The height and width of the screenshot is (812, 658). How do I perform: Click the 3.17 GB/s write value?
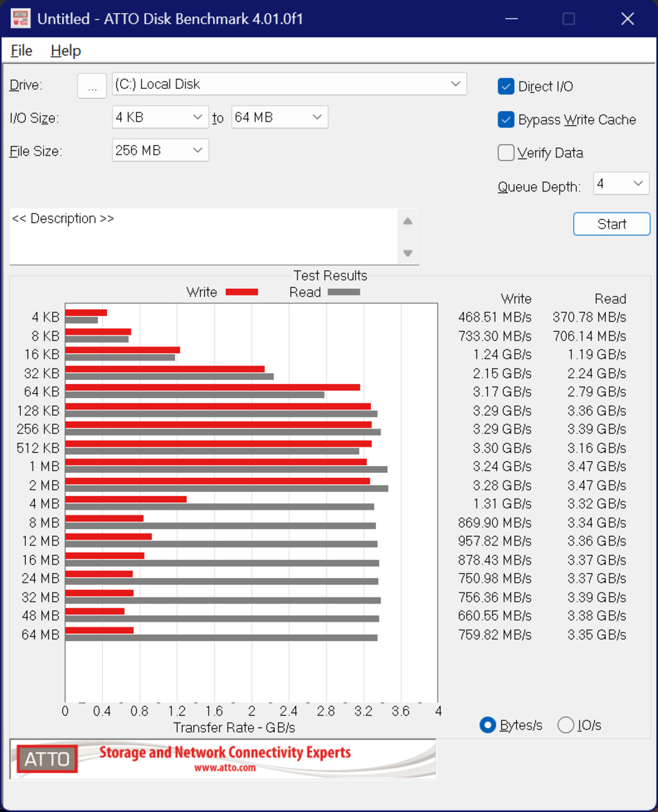point(502,392)
